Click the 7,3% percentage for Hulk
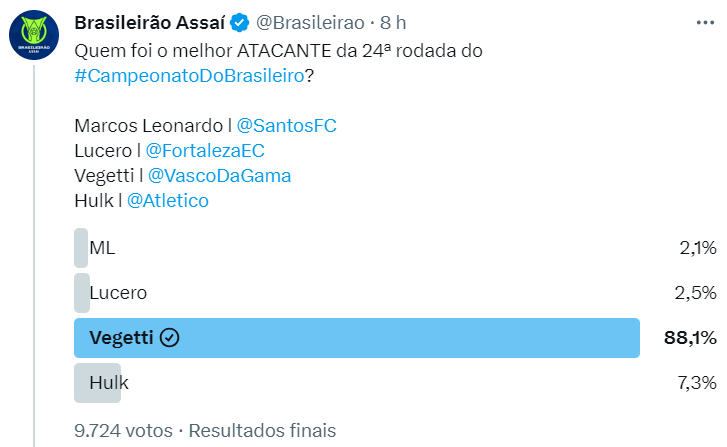This screenshot has width=727, height=447. click(697, 383)
